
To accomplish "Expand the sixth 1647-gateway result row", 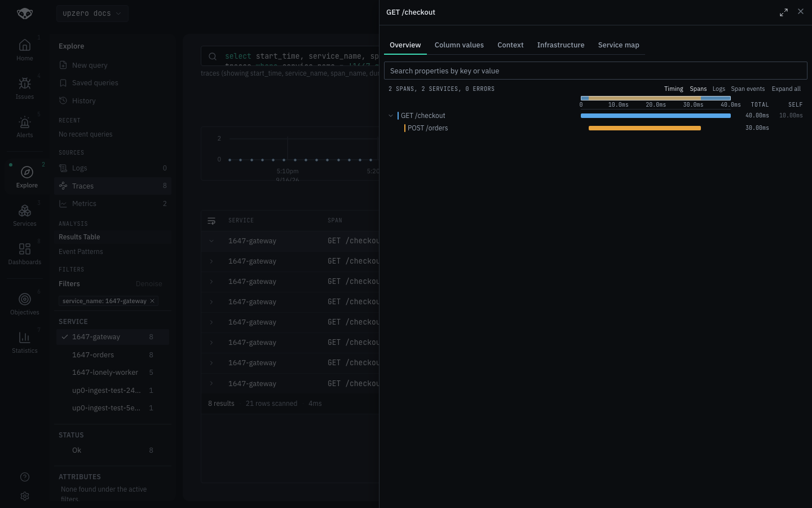I will pos(211,343).
